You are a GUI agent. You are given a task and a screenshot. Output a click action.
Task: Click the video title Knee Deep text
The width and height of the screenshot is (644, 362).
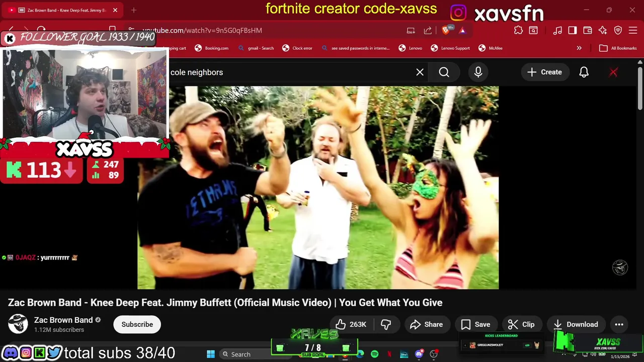[x=225, y=303]
